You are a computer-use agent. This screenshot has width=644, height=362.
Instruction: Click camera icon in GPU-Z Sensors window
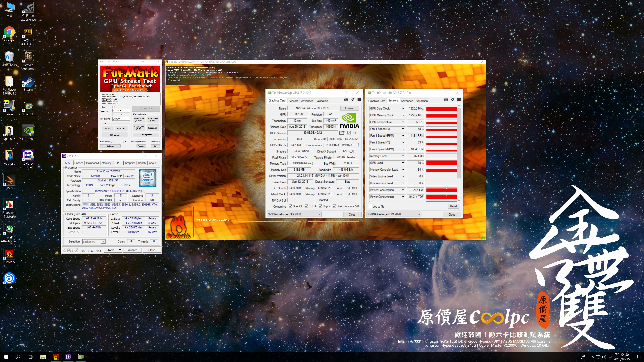[446, 99]
